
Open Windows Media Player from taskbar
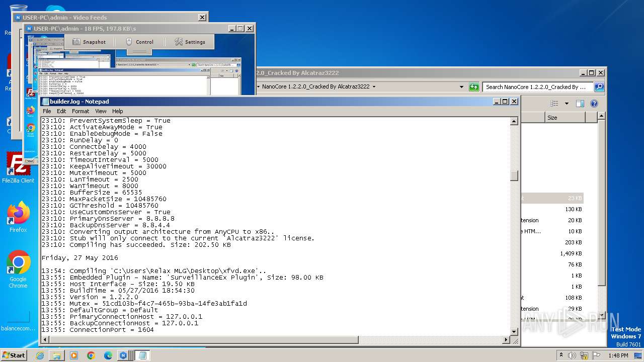coord(74,355)
